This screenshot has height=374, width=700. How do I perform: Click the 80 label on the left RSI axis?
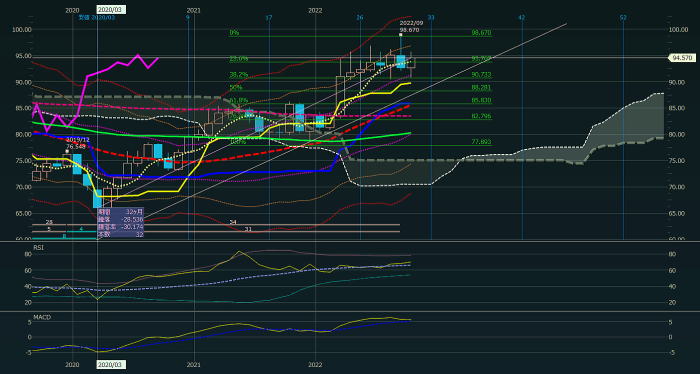pos(27,254)
